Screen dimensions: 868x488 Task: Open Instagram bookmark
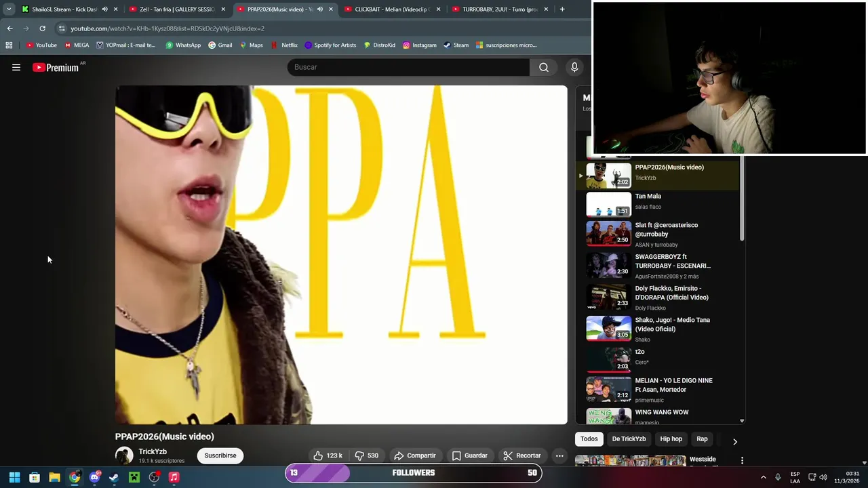(x=420, y=45)
